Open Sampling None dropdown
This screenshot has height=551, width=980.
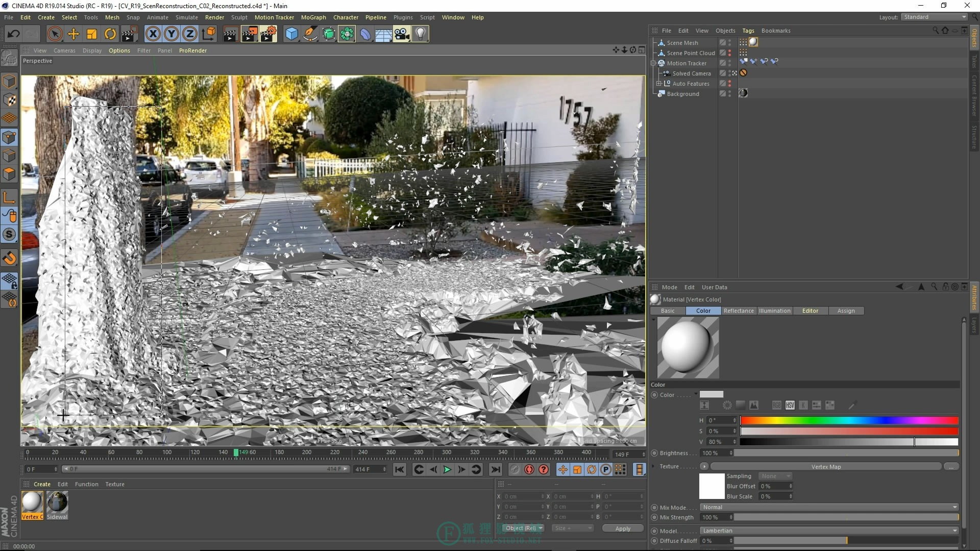point(775,476)
